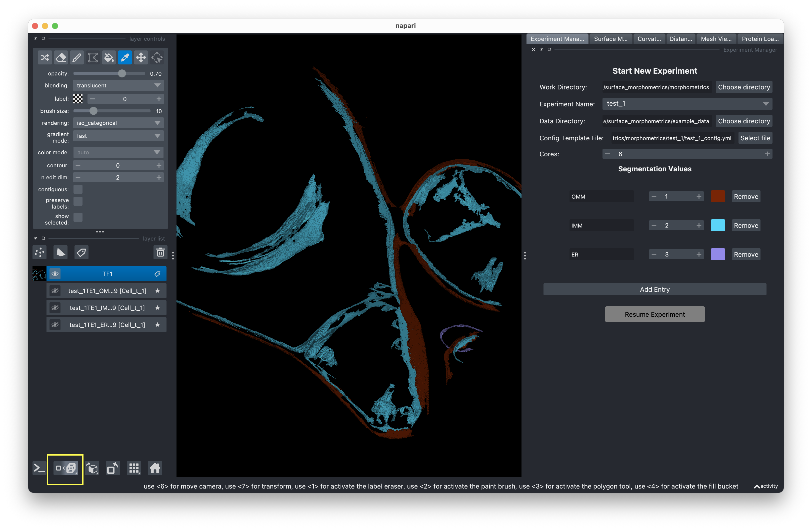812x530 pixels.
Task: Add a new points layer
Action: point(40,253)
